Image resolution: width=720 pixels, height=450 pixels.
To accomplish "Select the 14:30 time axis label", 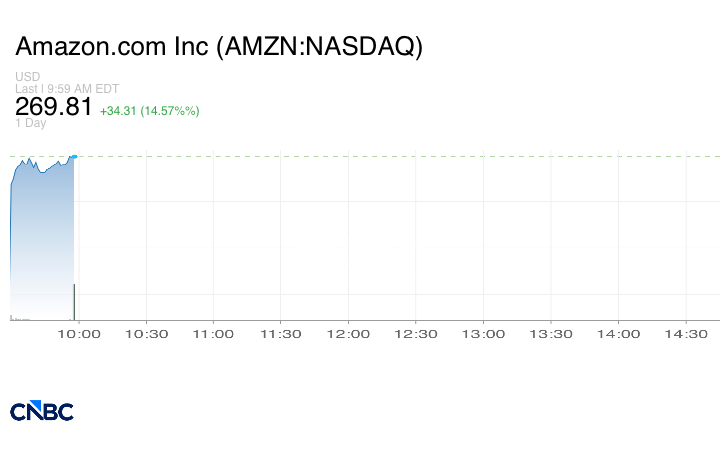I will 686,334.
